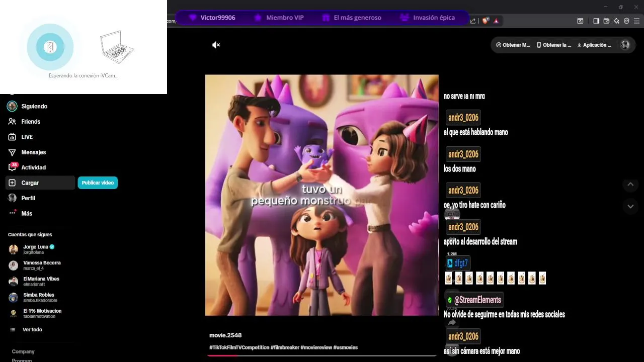Click the Miembro VIP banner label

click(x=279, y=18)
